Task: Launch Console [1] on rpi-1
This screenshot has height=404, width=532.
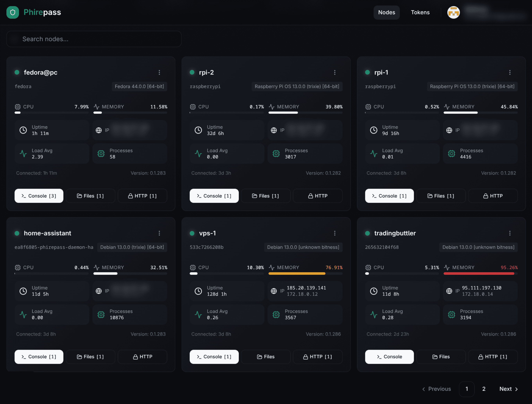Action: coord(389,196)
